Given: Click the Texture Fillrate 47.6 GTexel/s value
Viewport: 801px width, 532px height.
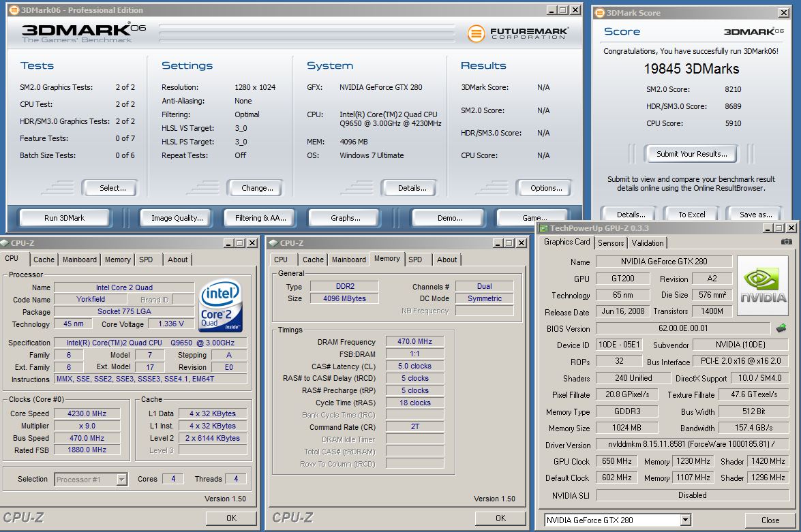Looking at the screenshot, I should pyautogui.click(x=754, y=394).
